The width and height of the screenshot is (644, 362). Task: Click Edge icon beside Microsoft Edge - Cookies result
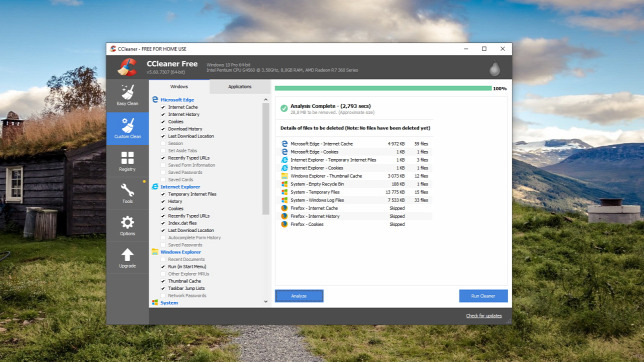click(284, 152)
